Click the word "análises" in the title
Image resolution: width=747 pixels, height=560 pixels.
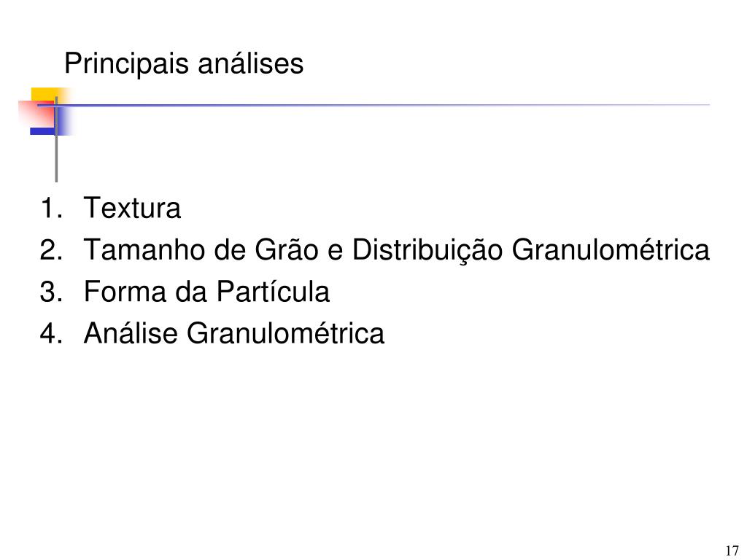[x=251, y=64]
